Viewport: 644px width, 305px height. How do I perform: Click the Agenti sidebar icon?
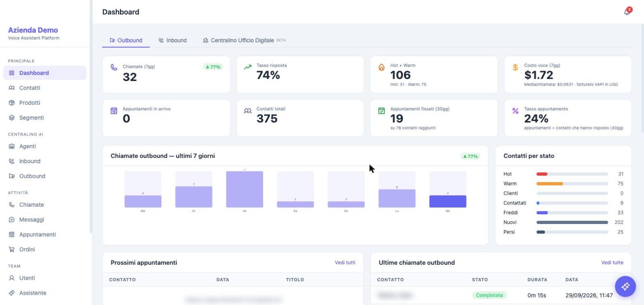(11, 146)
